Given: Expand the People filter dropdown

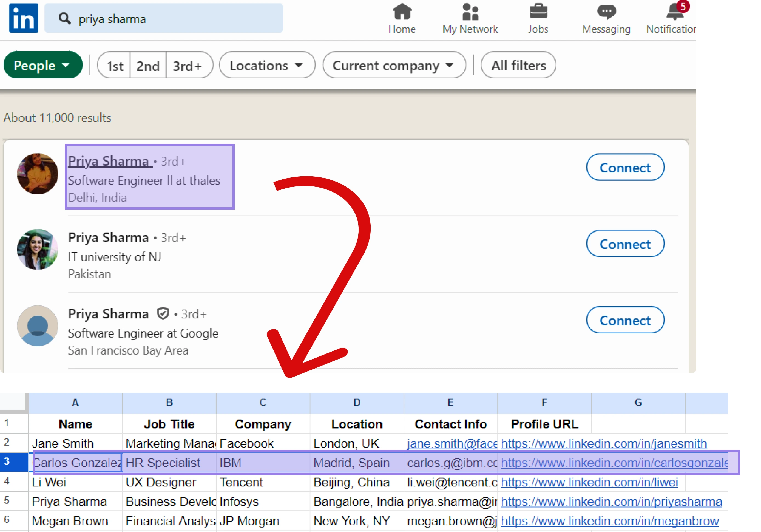Looking at the screenshot, I should 43,65.
